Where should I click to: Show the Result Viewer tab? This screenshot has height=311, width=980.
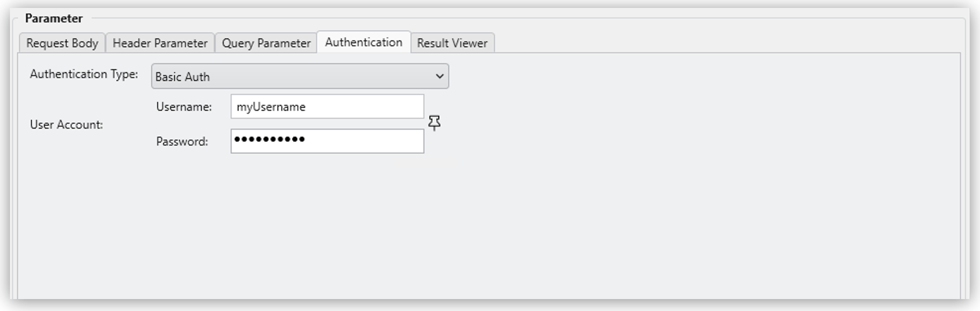[452, 43]
